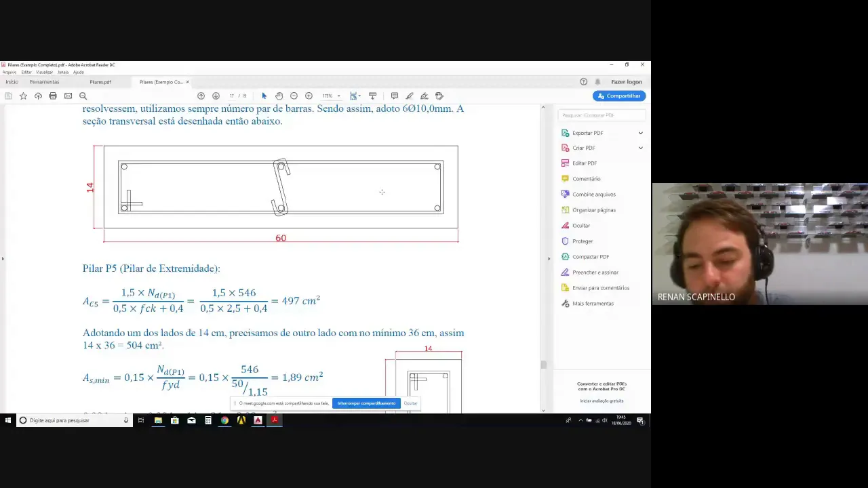This screenshot has height=488, width=868.
Task: Click the document vertical scrollbar thumb
Action: pyautogui.click(x=543, y=365)
